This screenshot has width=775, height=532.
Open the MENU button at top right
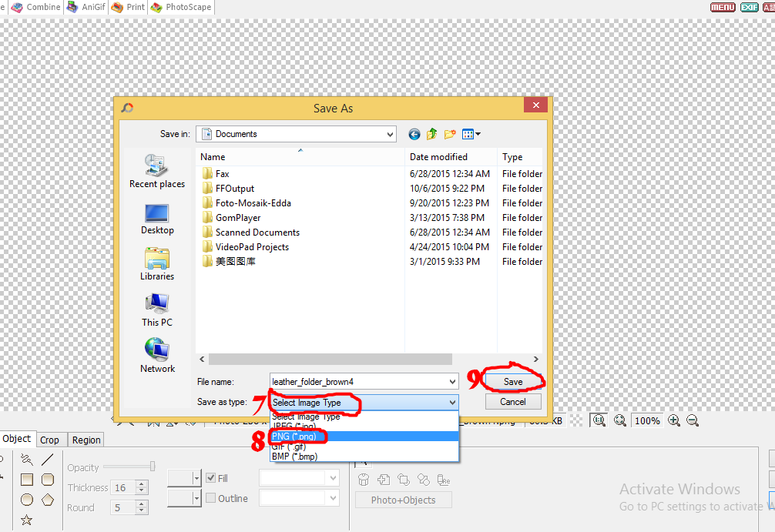(x=723, y=6)
